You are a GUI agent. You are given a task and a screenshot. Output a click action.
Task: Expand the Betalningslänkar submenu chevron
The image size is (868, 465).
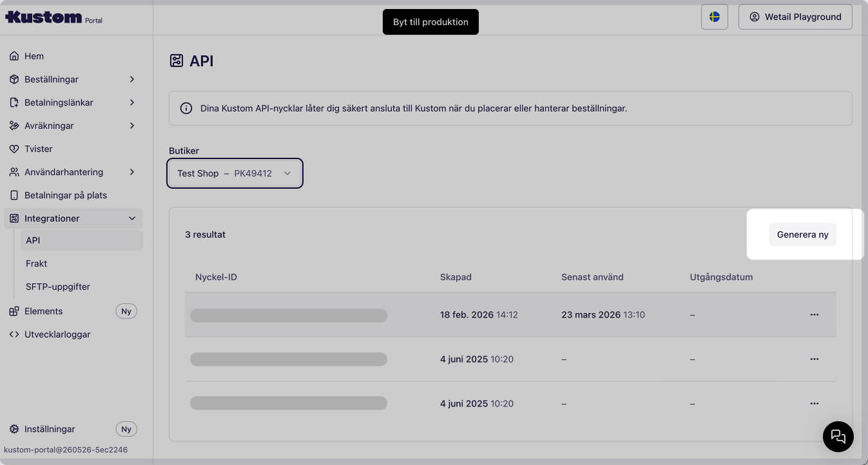(x=132, y=102)
